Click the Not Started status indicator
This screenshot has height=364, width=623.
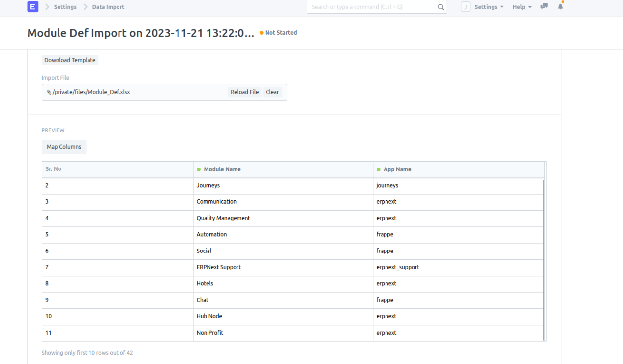(278, 33)
